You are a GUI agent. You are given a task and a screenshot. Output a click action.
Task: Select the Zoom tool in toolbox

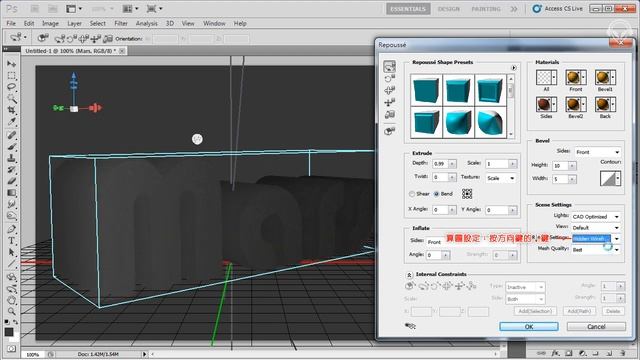tap(11, 312)
